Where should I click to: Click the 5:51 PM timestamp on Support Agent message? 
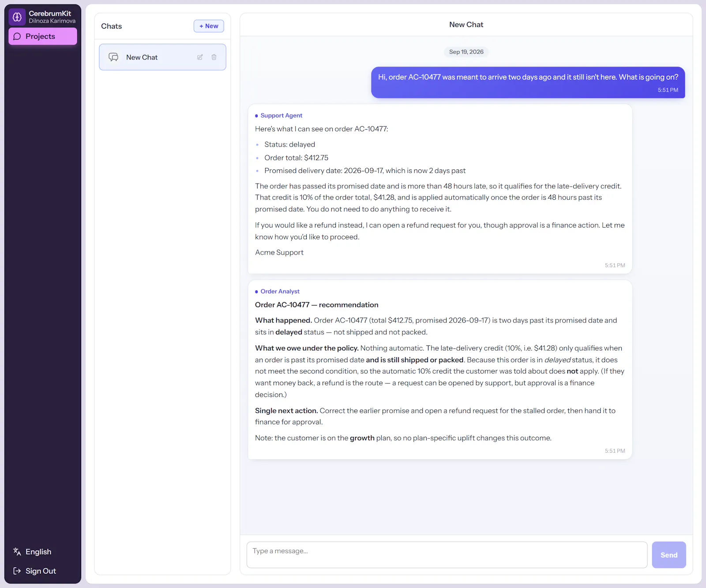(615, 266)
